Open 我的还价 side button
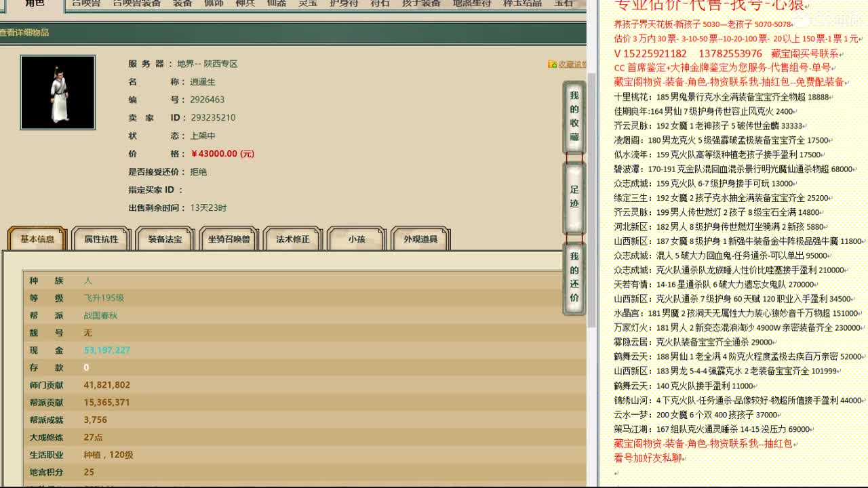The image size is (868, 488). pyautogui.click(x=574, y=278)
